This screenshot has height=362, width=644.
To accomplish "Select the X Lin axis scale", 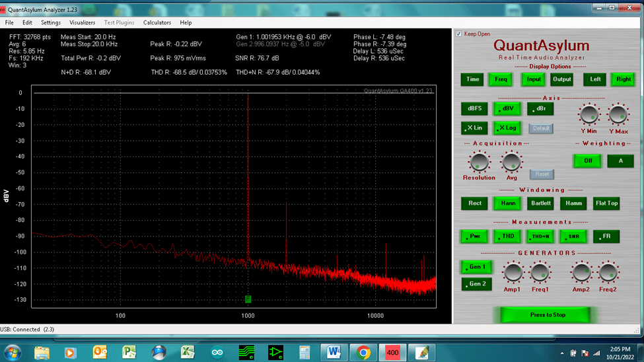I will pos(474,127).
